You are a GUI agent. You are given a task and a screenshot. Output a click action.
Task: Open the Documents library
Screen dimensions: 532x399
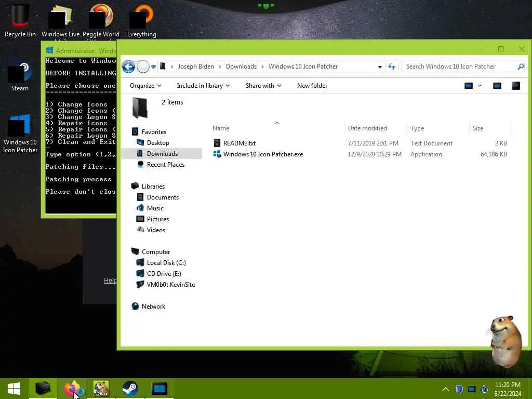(163, 197)
